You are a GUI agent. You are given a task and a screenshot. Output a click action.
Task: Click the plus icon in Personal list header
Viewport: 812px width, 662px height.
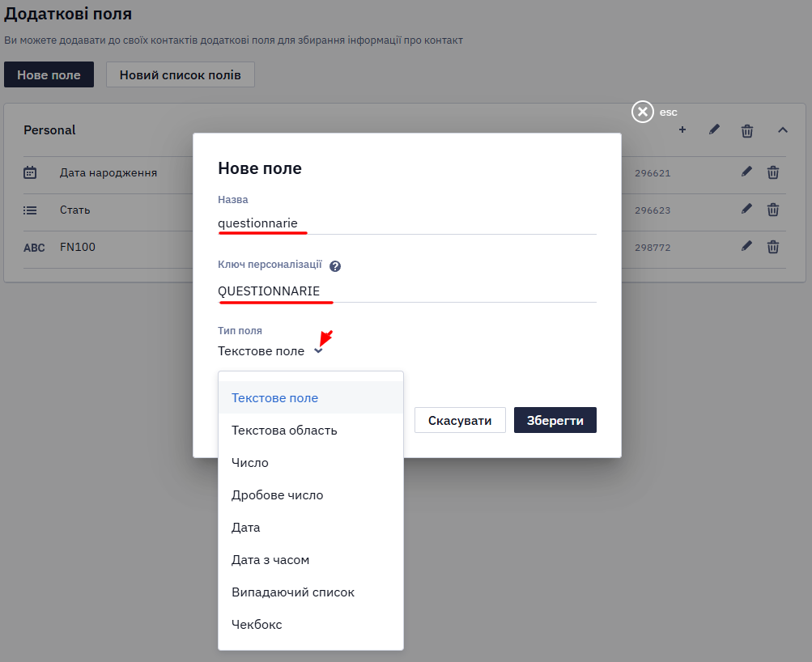pyautogui.click(x=682, y=130)
